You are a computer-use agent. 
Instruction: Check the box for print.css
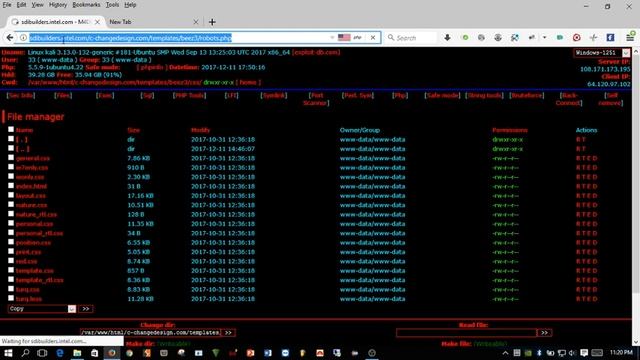coord(11,251)
